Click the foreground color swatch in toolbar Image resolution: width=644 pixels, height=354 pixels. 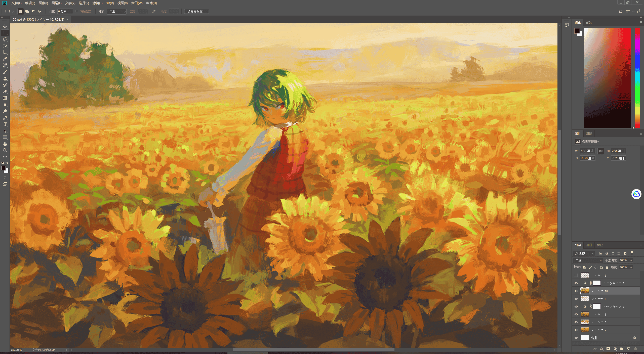pos(4,168)
